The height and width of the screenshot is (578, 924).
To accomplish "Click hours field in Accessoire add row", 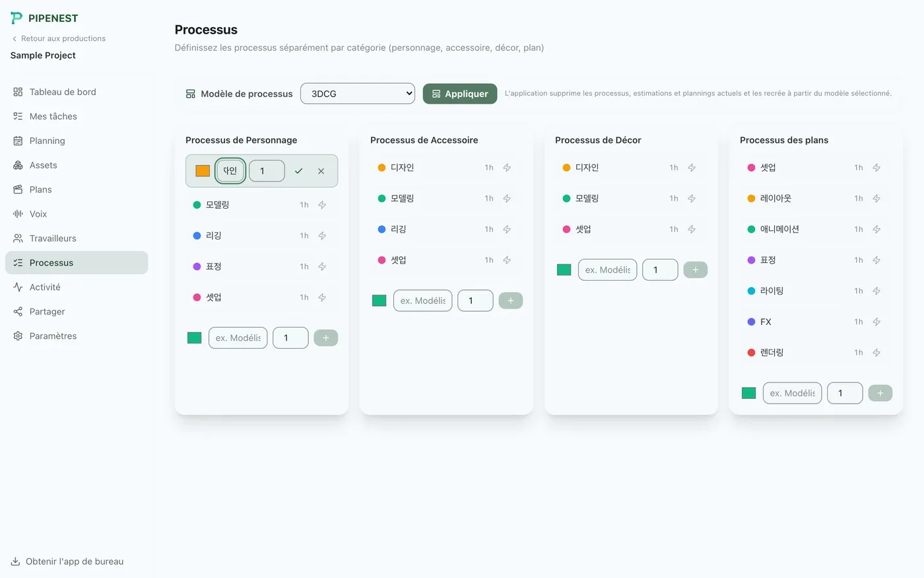I will [475, 301].
